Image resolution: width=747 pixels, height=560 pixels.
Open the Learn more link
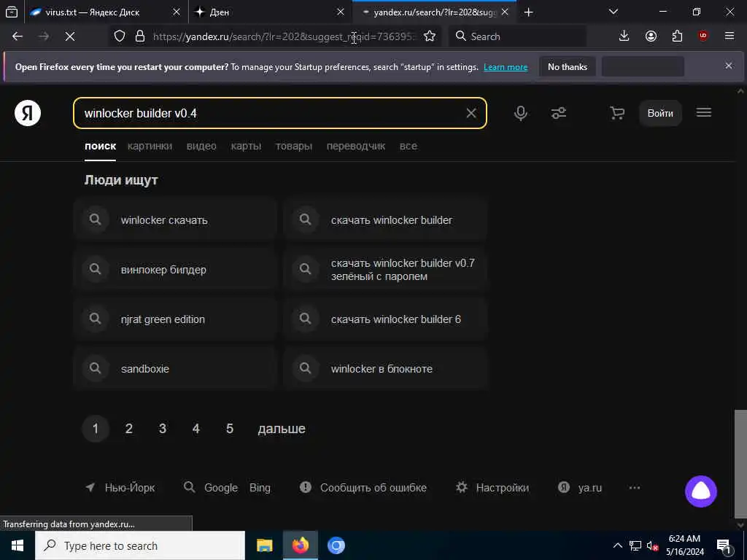[506, 67]
